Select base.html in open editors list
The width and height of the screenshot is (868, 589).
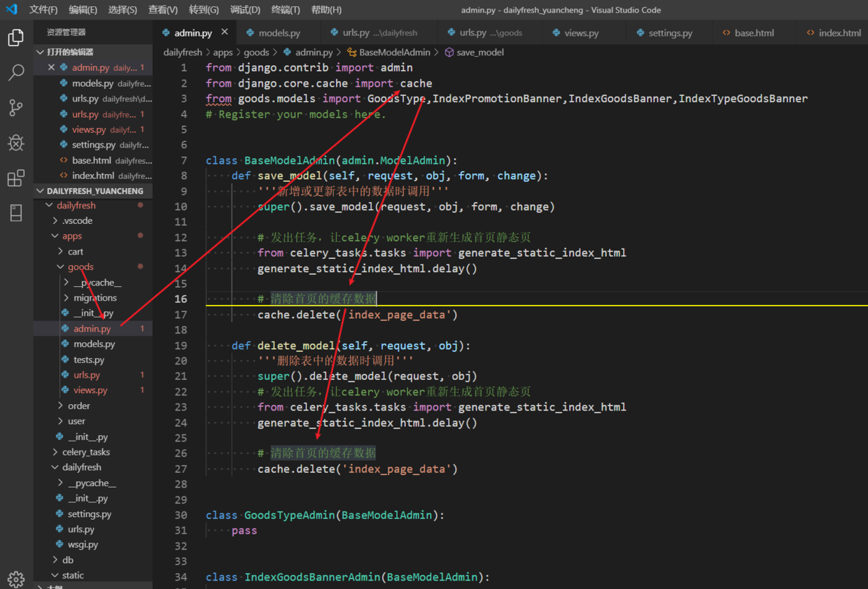[x=93, y=160]
